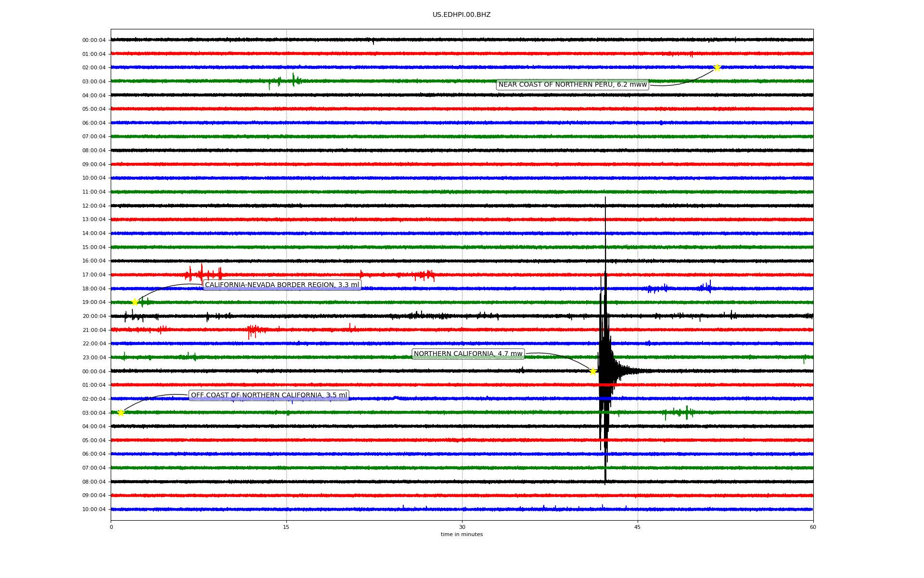Click the last 10:00:04 row time label
Image resolution: width=924 pixels, height=578 pixels.
[x=94, y=510]
